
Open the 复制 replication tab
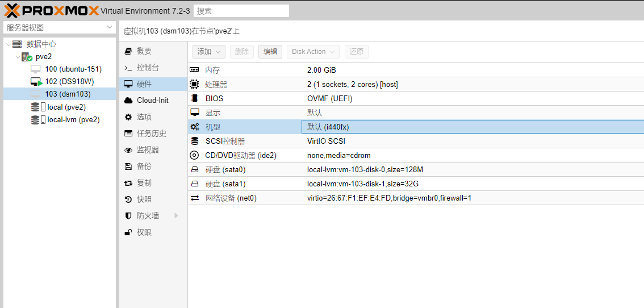pos(153,183)
